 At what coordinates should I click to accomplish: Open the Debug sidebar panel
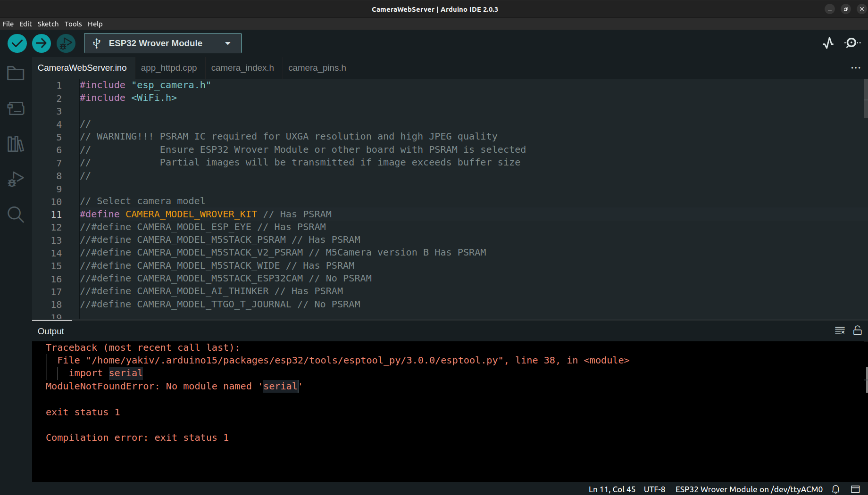coord(16,179)
